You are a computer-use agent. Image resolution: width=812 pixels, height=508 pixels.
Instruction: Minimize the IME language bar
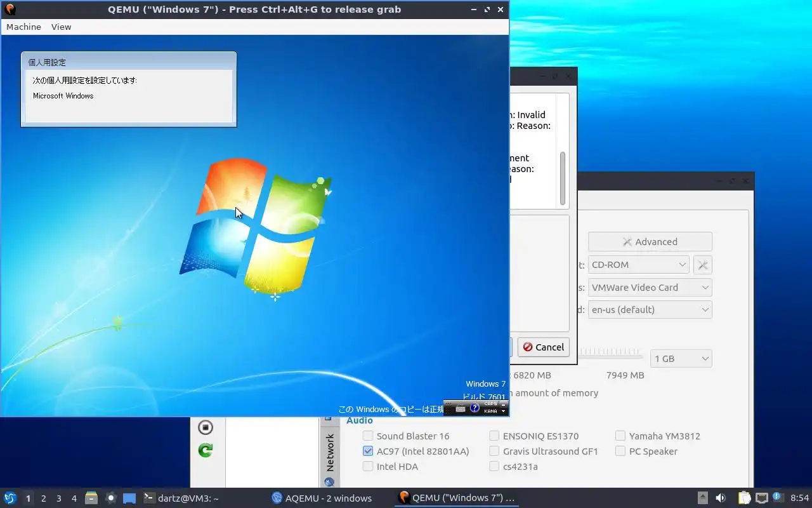click(504, 404)
